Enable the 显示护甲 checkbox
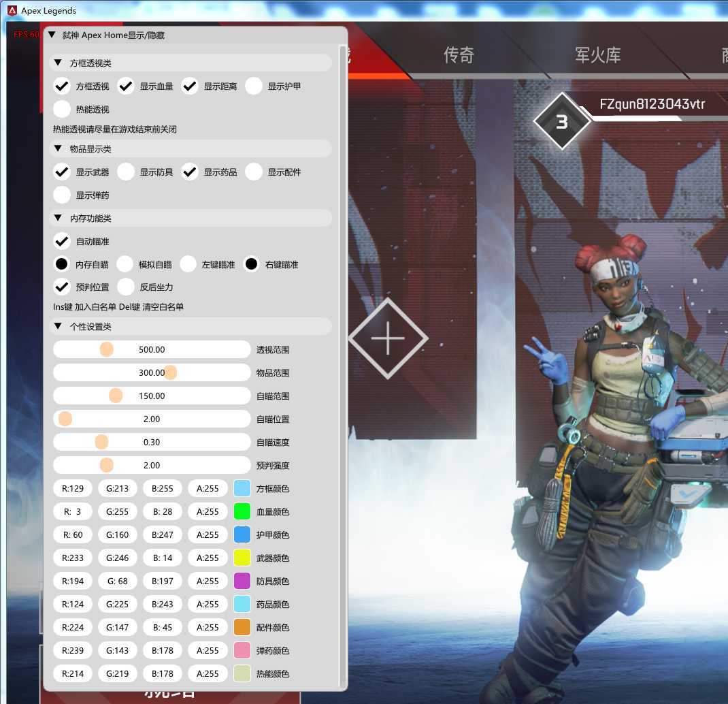The image size is (728, 704). (254, 86)
